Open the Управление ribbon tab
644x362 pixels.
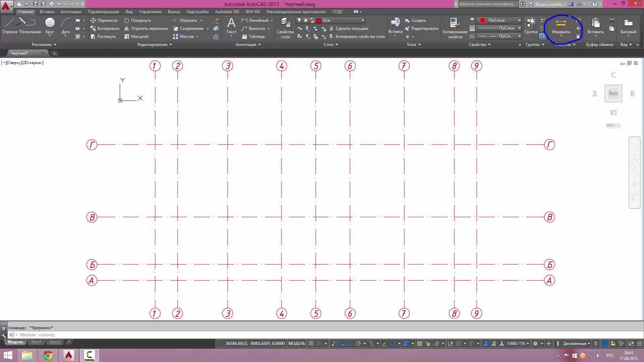tap(150, 12)
